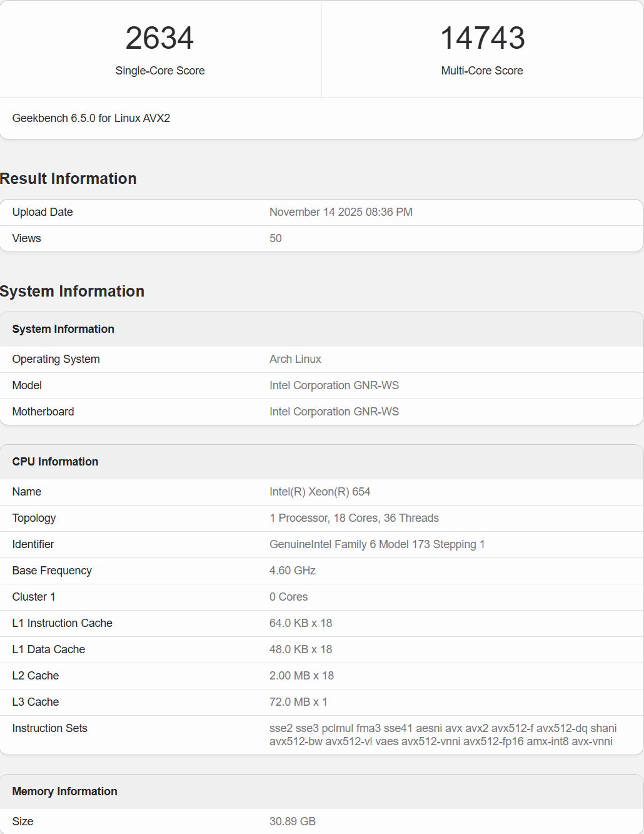
Task: Click the Arch Linux operating system value
Action: click(295, 359)
